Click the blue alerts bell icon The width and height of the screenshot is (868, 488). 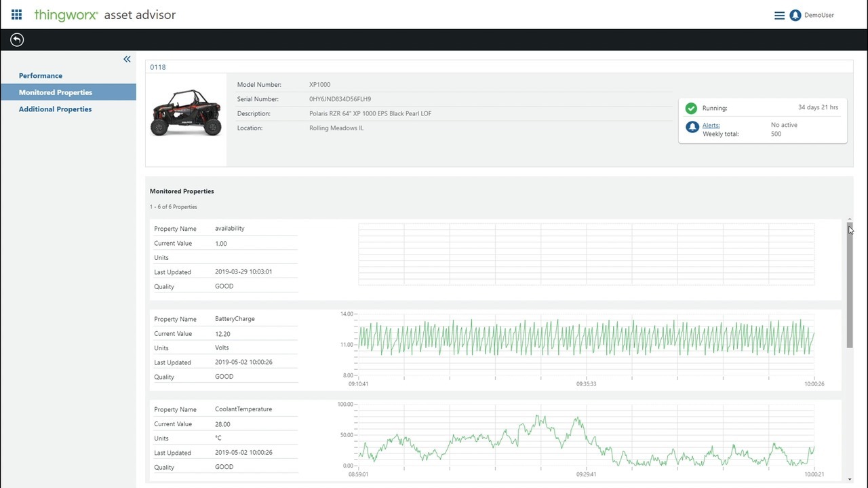click(x=692, y=127)
